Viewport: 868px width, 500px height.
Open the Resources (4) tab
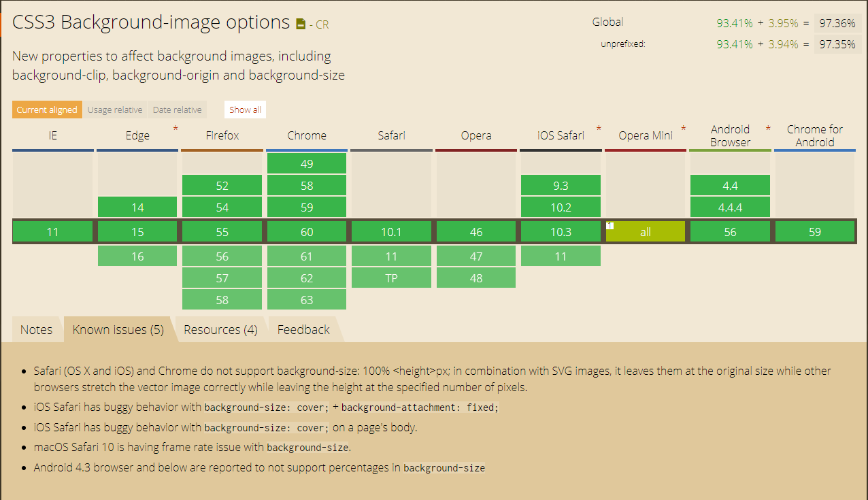220,329
